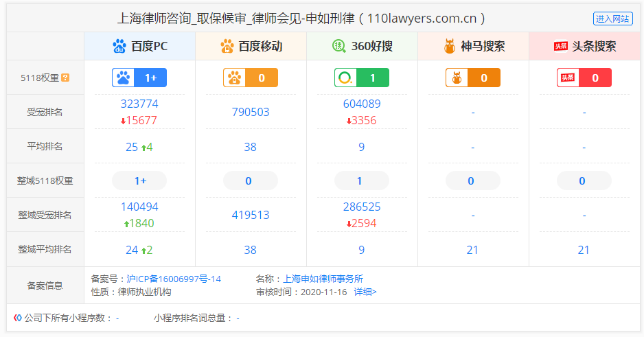Select the 百度移动 column header

click(251, 46)
